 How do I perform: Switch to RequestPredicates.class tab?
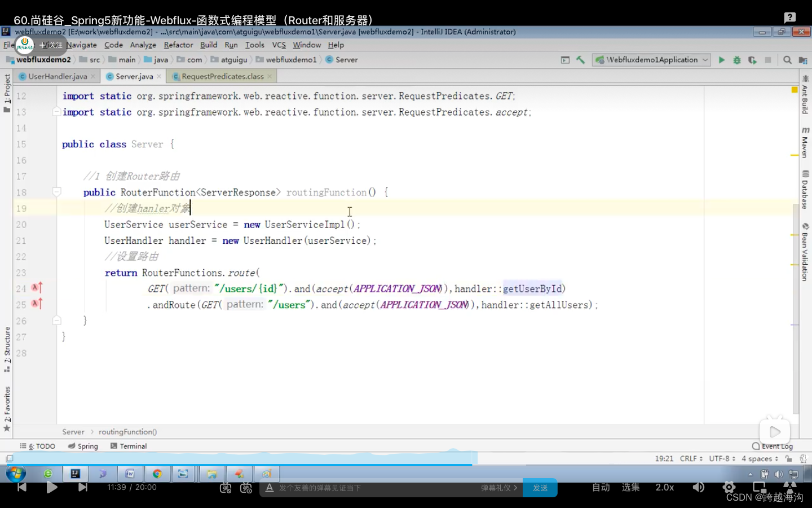[223, 76]
